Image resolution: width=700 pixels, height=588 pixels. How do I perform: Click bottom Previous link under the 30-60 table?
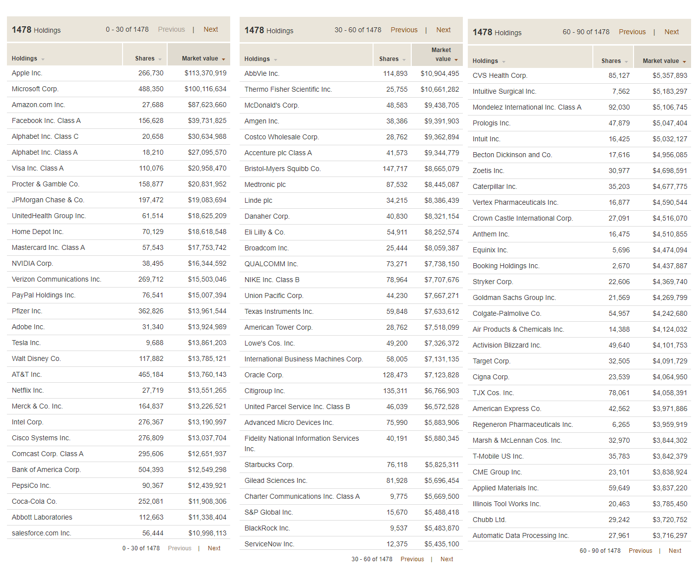pos(412,559)
